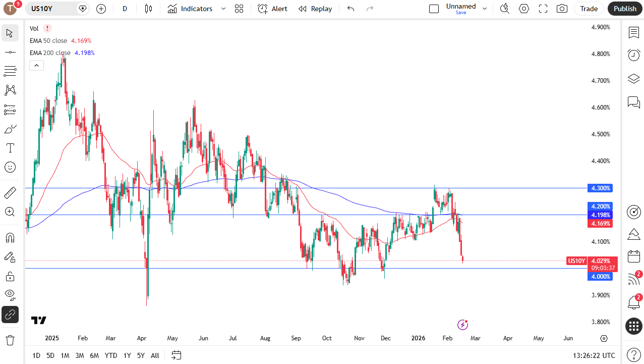
Task: Select the 3M time range
Action: point(80,355)
